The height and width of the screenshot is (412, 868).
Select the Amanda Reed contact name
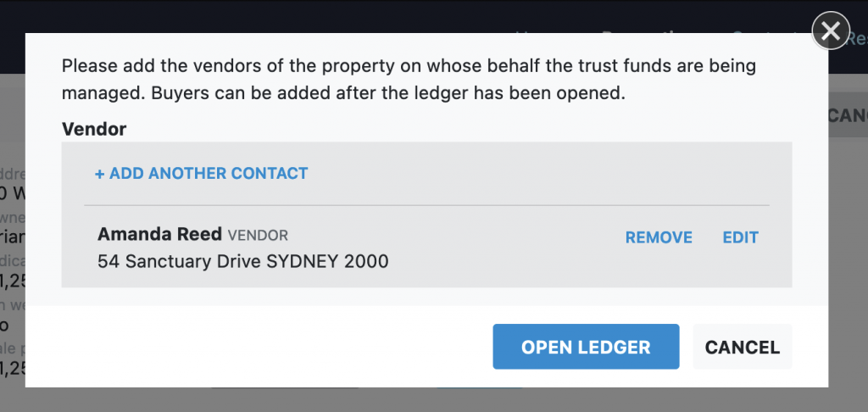pyautogui.click(x=159, y=234)
